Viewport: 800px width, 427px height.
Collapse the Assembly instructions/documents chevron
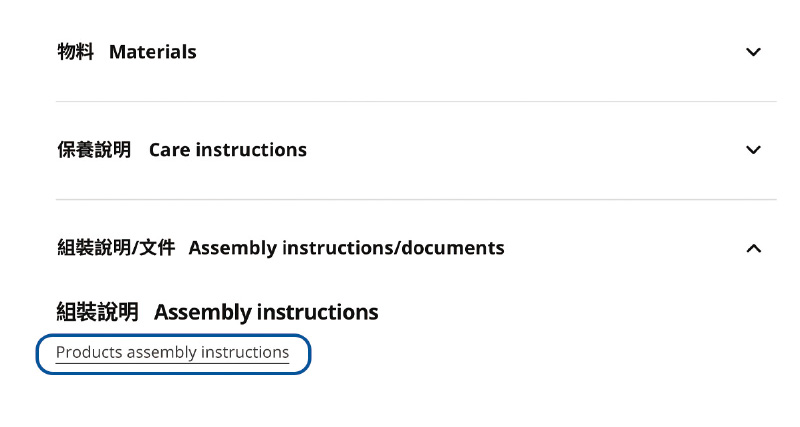tap(754, 248)
